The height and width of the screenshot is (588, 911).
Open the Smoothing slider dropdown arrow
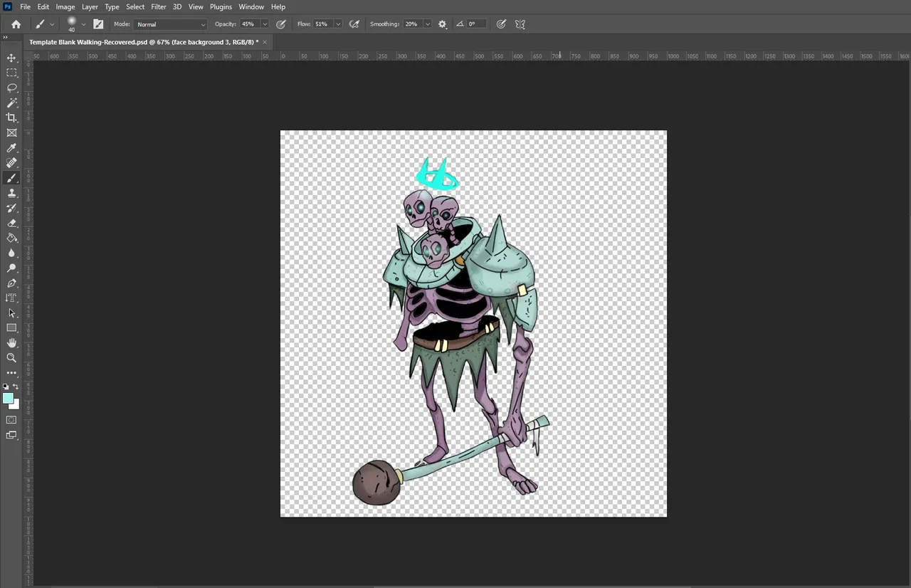(x=427, y=24)
